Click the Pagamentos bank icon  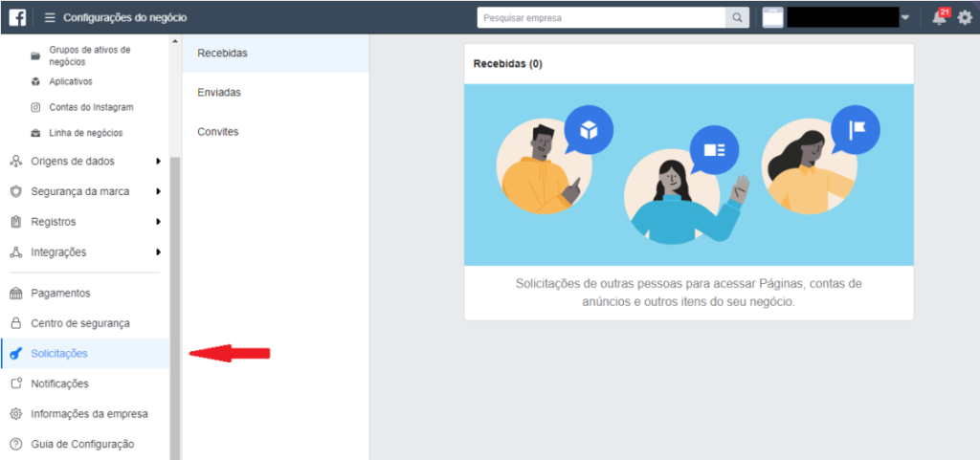pos(15,293)
